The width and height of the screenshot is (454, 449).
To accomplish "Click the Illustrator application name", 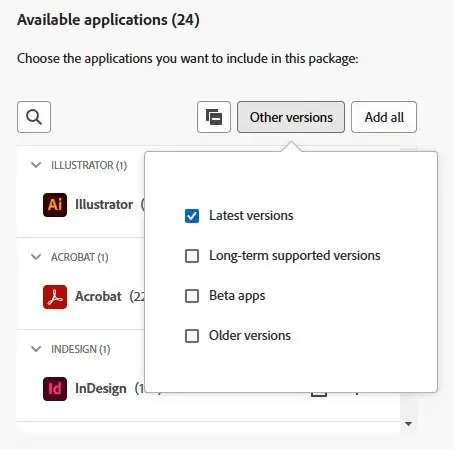I will (104, 204).
